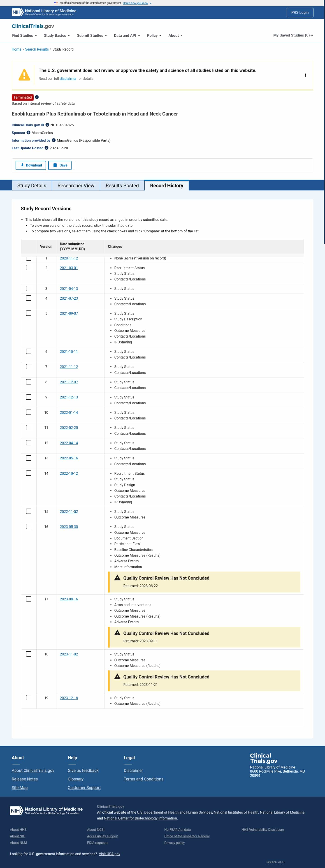Viewport: 325px width, 868px height.
Task: Click the yellow warning triangle in disclaimer banner
Action: (x=24, y=75)
